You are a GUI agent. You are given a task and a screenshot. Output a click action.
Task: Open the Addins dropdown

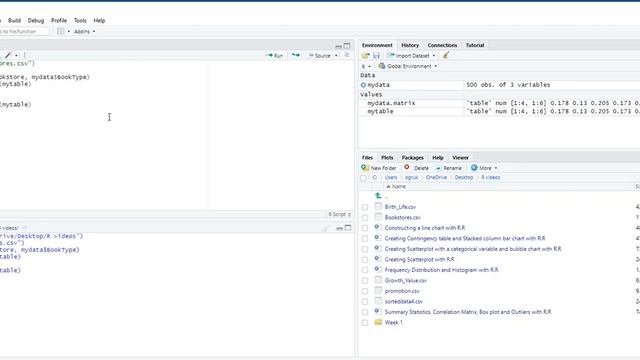tap(84, 31)
